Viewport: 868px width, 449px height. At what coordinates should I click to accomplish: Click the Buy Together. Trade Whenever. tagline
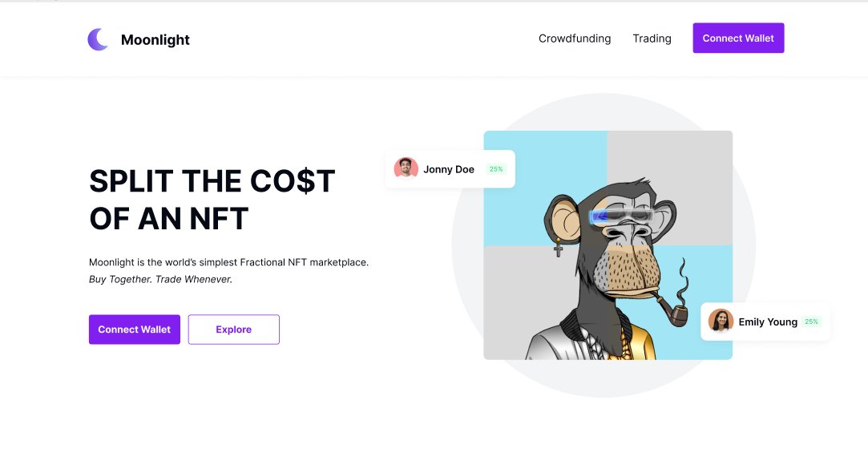(x=160, y=280)
